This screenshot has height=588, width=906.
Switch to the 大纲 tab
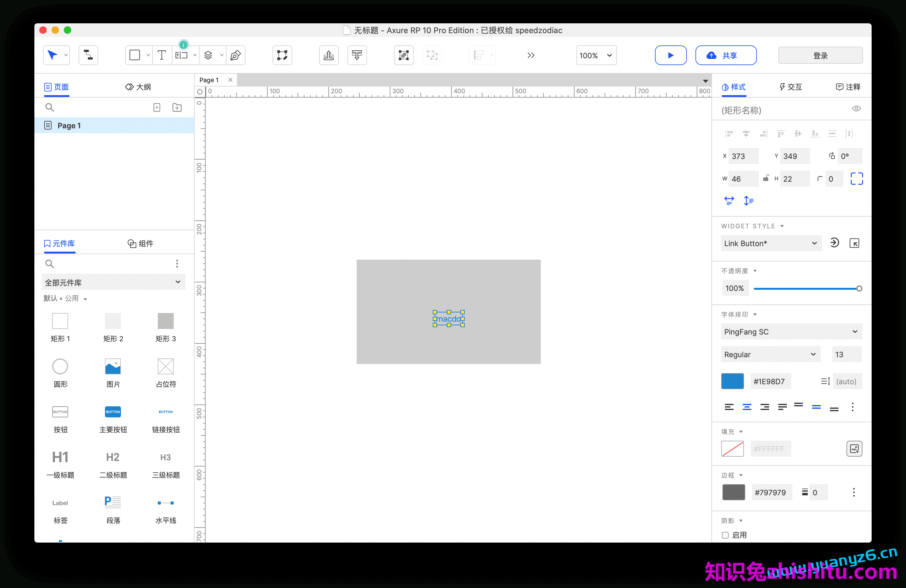138,87
